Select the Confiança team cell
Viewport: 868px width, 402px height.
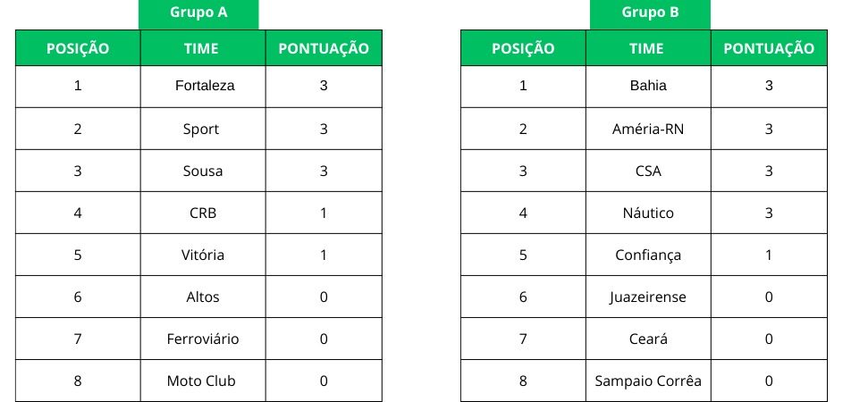pos(648,255)
